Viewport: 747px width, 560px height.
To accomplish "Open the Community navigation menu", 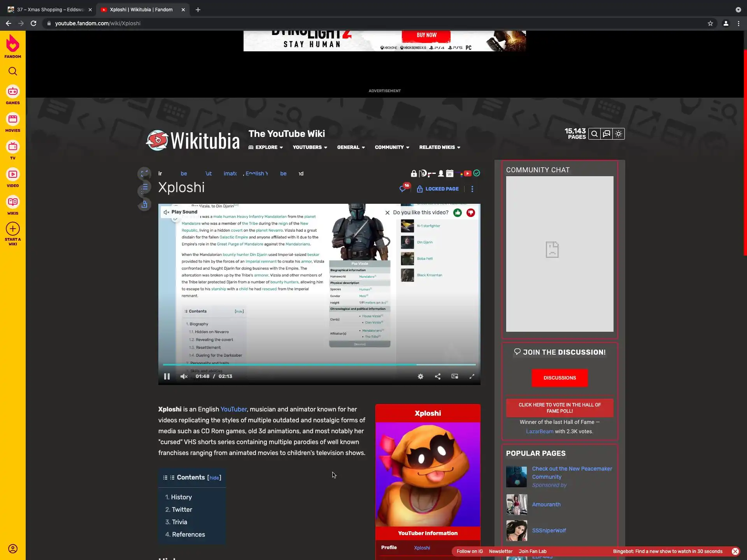I will (x=392, y=147).
